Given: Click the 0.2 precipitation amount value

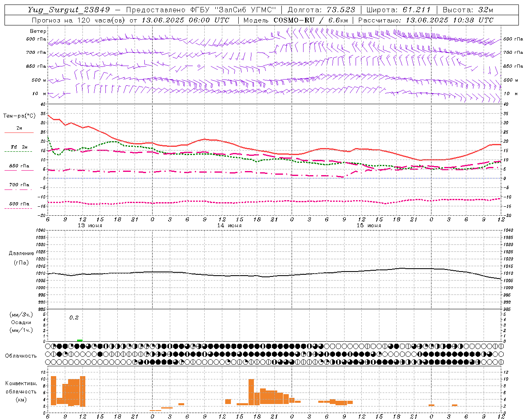Looking at the screenshot, I should pos(74,317).
